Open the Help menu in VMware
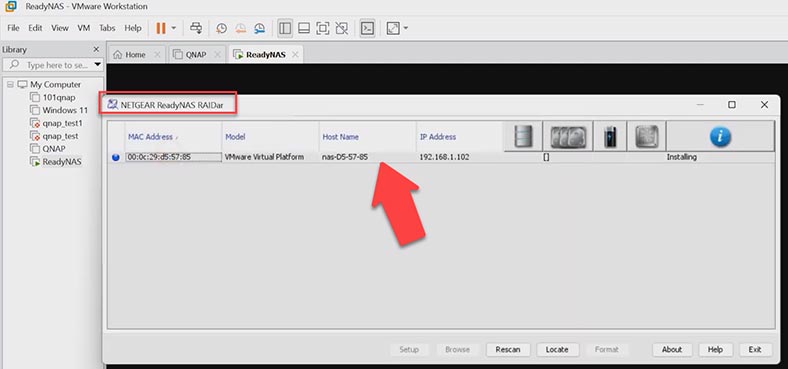 [133, 28]
